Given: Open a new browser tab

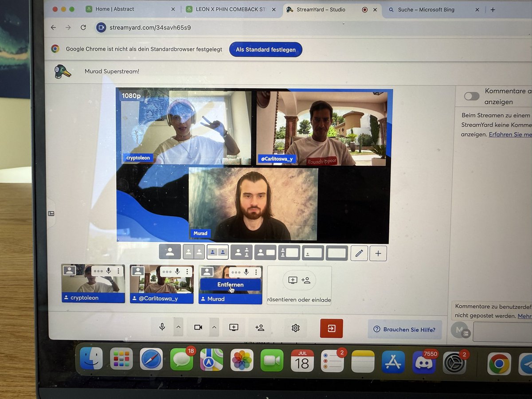Looking at the screenshot, I should point(493,10).
